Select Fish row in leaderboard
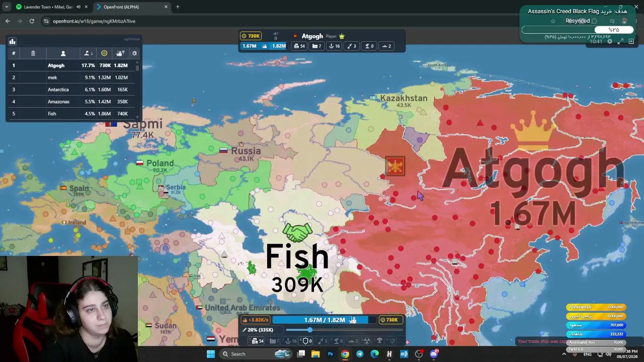 coord(71,114)
